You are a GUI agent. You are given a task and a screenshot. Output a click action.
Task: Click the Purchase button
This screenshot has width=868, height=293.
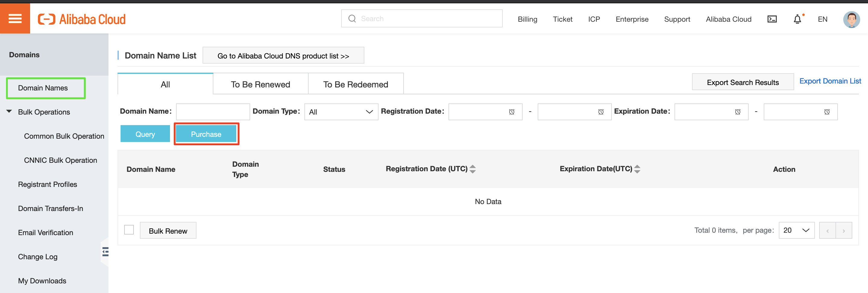point(206,134)
